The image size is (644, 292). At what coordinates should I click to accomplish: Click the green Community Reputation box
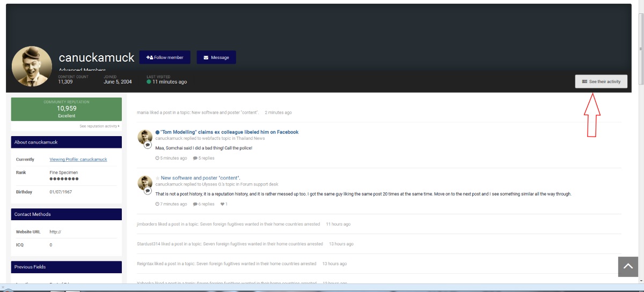click(x=67, y=109)
